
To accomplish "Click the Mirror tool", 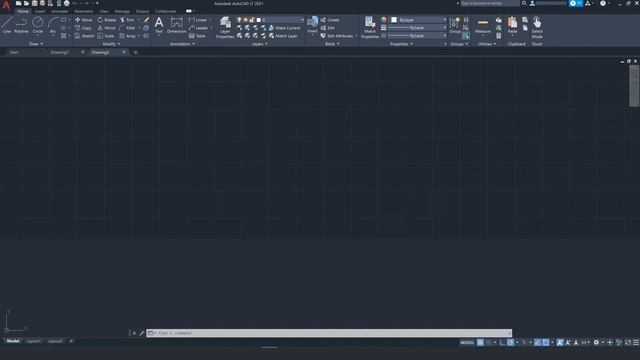I will click(x=107, y=28).
